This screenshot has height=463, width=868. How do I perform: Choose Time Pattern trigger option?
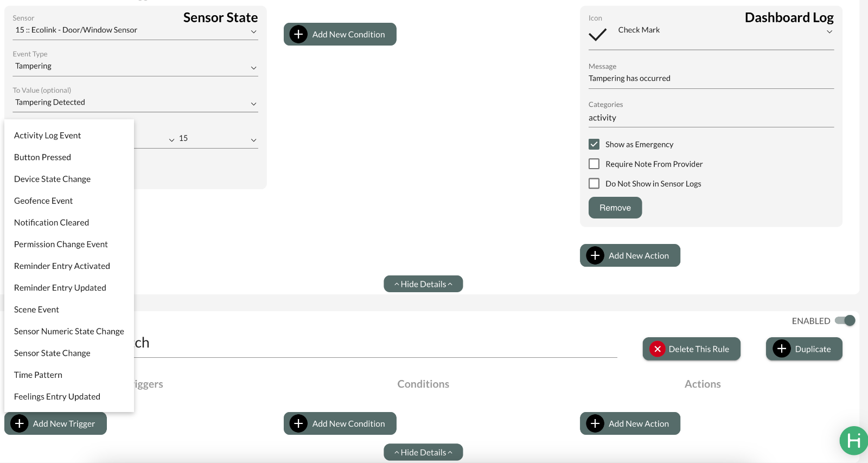[x=38, y=375]
